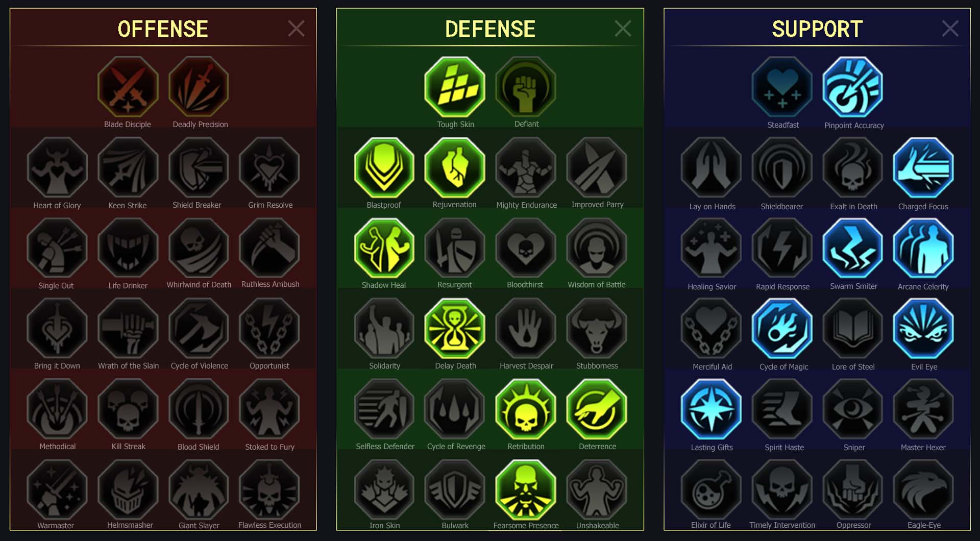Viewport: 980px width, 541px height.
Task: Pick the Rejuvenation heart icon
Action: 455,167
